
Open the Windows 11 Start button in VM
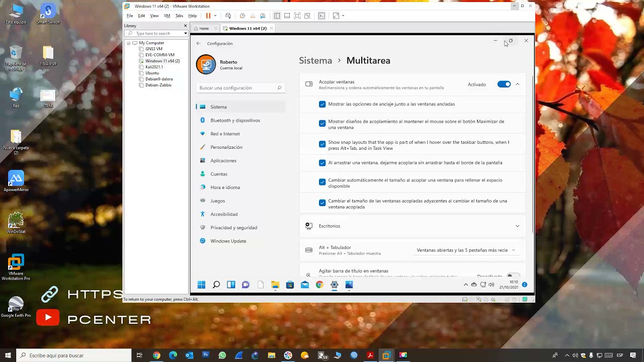201,285
